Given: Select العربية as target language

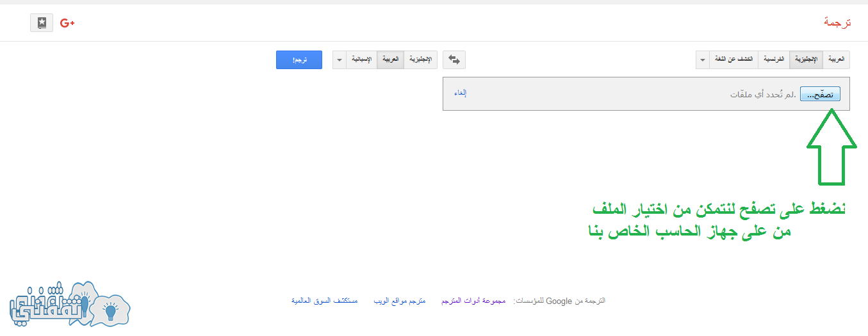Looking at the screenshot, I should (391, 60).
